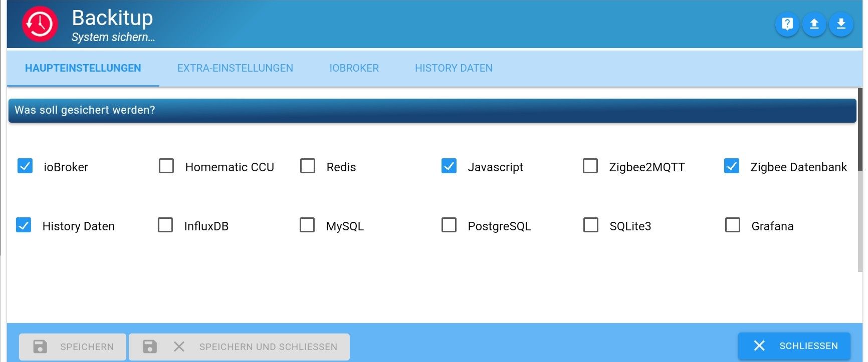
Task: Disable the Javascript backup checkbox
Action: coord(449,166)
